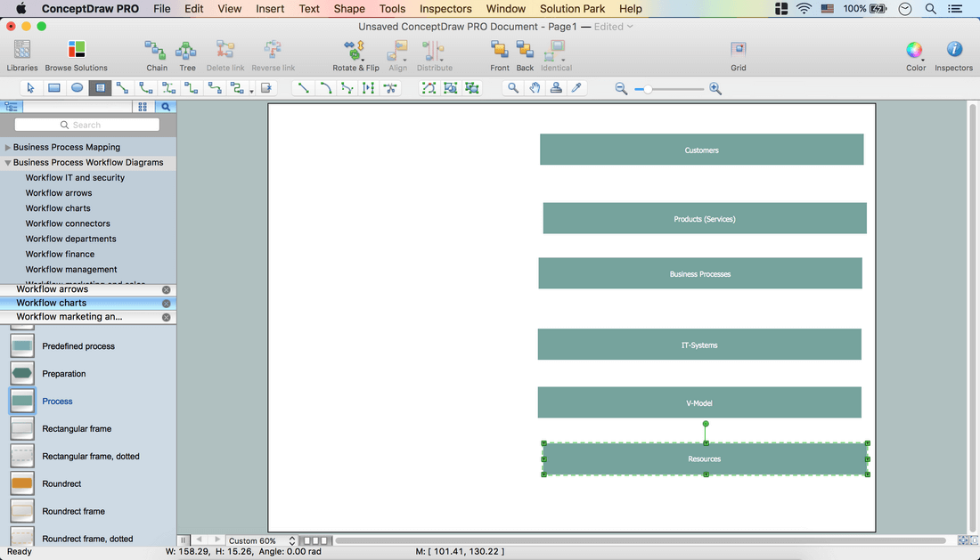Image resolution: width=980 pixels, height=560 pixels.
Task: Select the Workflow departments library
Action: pyautogui.click(x=70, y=239)
